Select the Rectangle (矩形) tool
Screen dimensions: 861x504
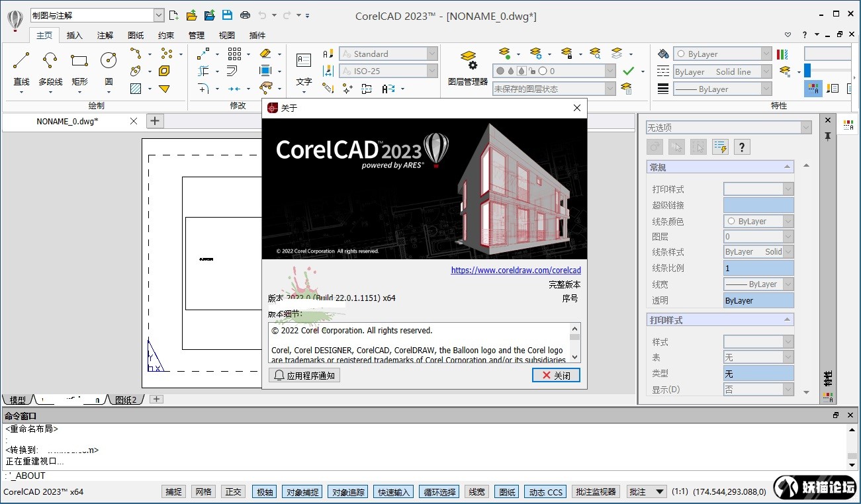tap(79, 68)
